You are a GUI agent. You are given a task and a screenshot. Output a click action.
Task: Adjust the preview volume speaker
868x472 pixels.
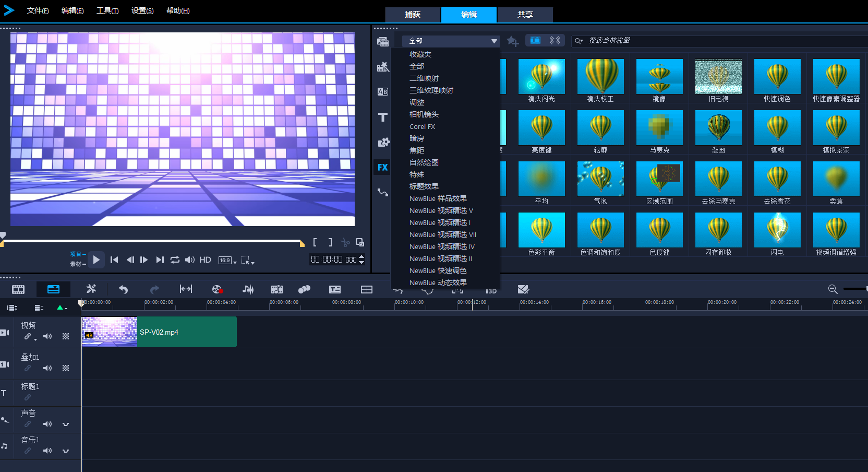pos(190,259)
